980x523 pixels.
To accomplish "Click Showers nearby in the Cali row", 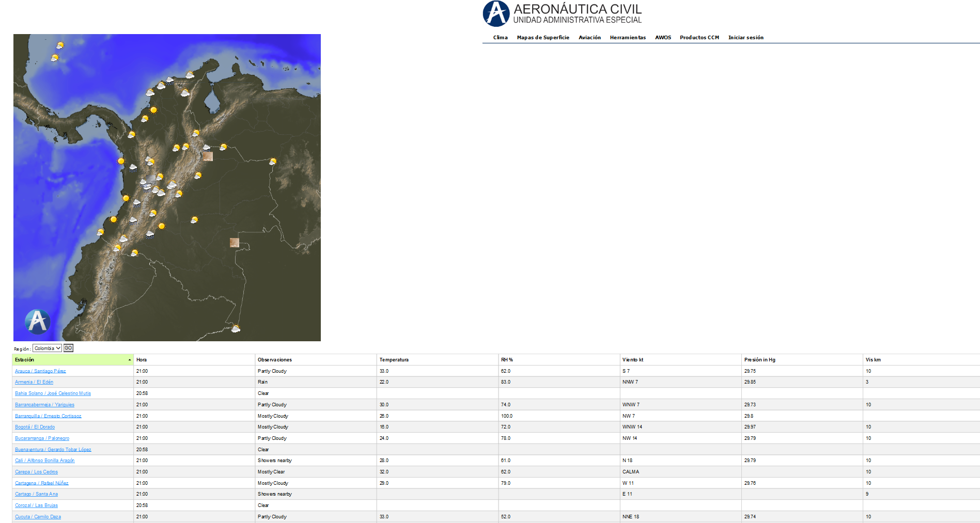I will click(x=274, y=461).
